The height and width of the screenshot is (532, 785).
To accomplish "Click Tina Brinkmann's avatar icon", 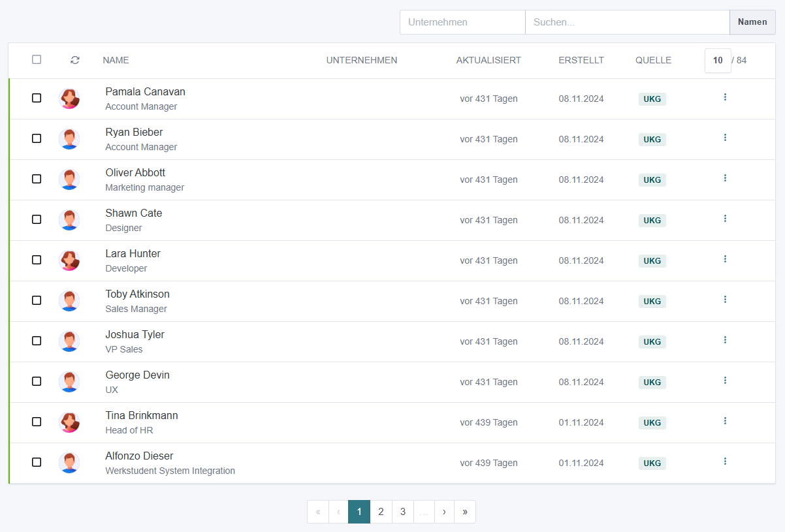I will [x=69, y=422].
